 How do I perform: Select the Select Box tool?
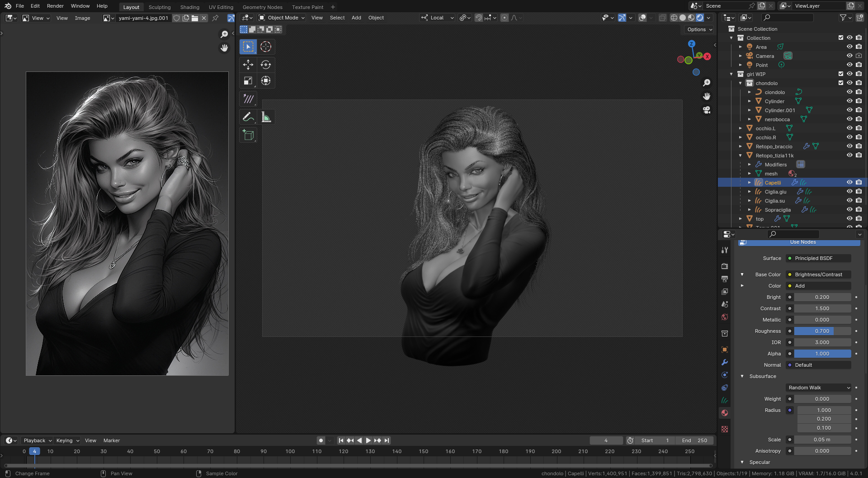(248, 47)
